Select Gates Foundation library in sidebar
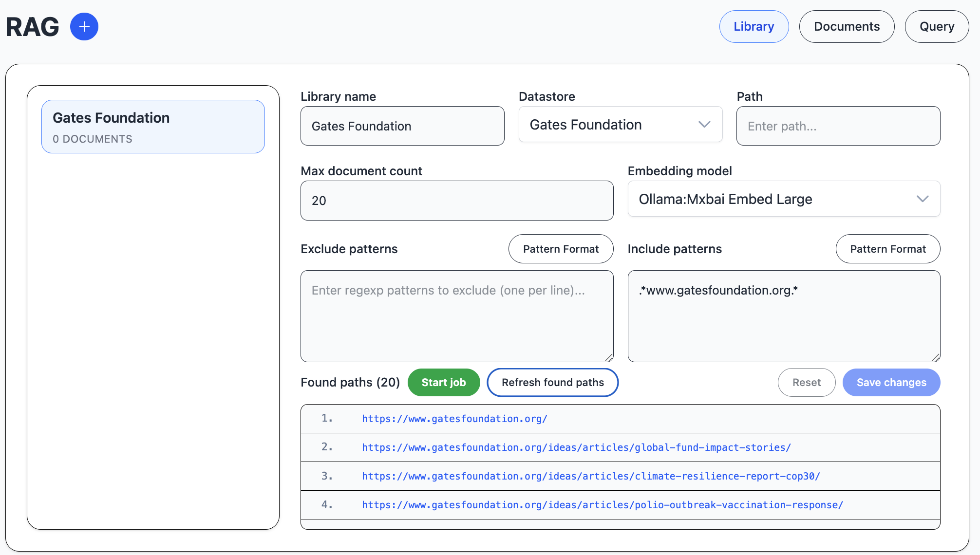Screen dimensions: 980x555 (153, 127)
